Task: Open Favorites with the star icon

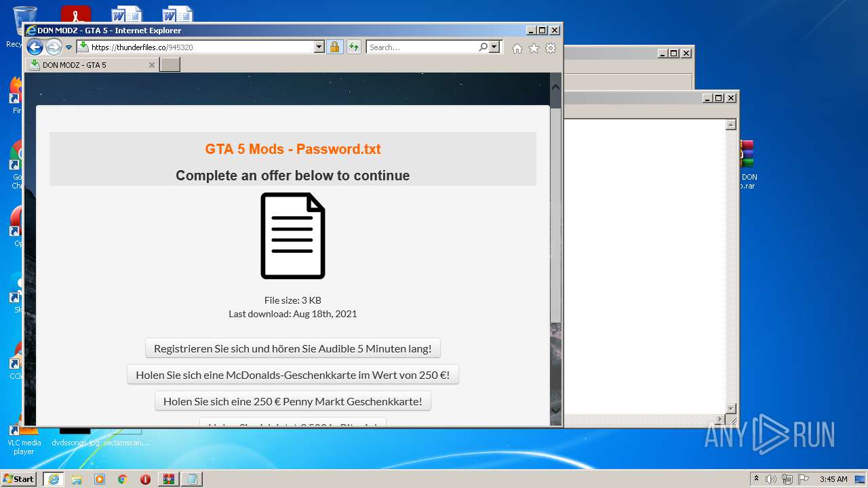Action: point(534,48)
